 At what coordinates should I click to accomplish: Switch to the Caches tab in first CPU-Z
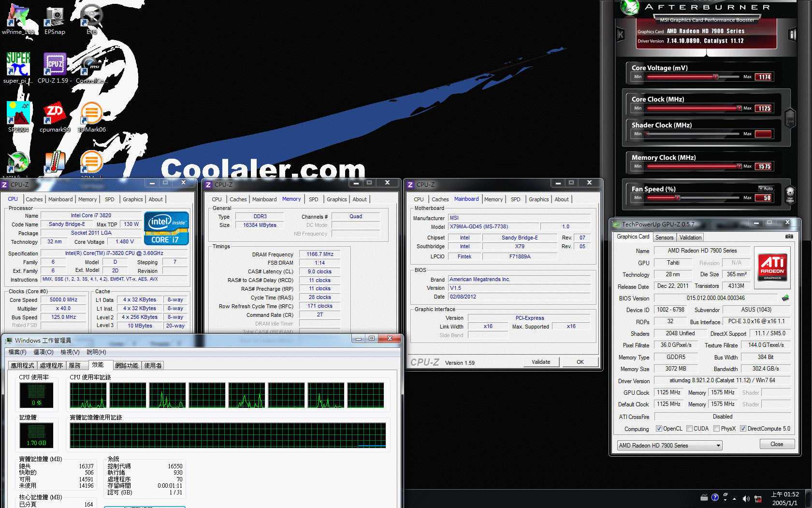(34, 199)
